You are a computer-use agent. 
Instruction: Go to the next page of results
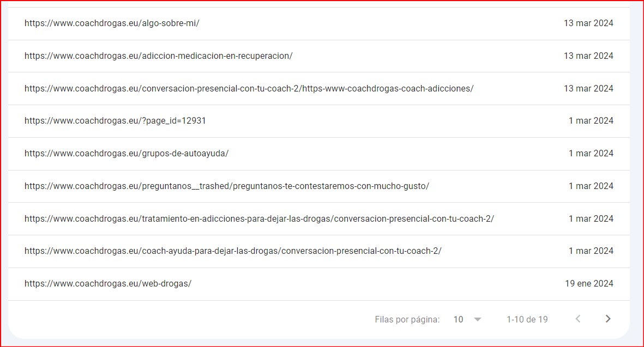608,319
